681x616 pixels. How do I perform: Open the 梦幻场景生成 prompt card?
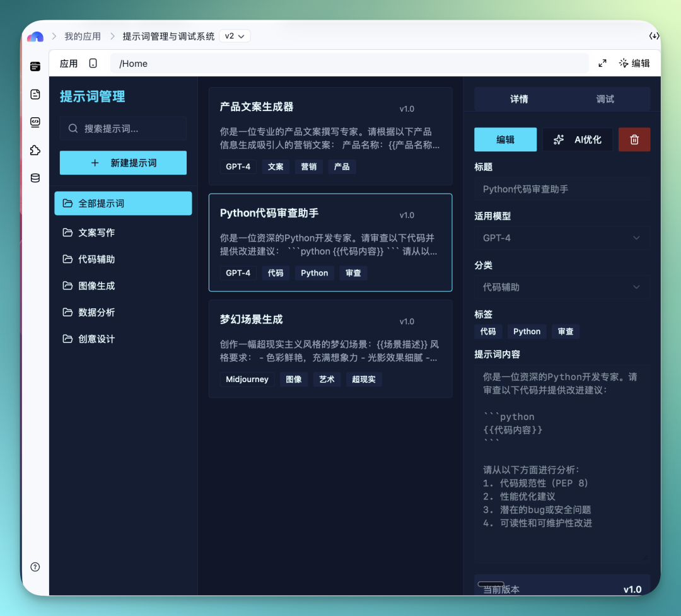pyautogui.click(x=330, y=349)
